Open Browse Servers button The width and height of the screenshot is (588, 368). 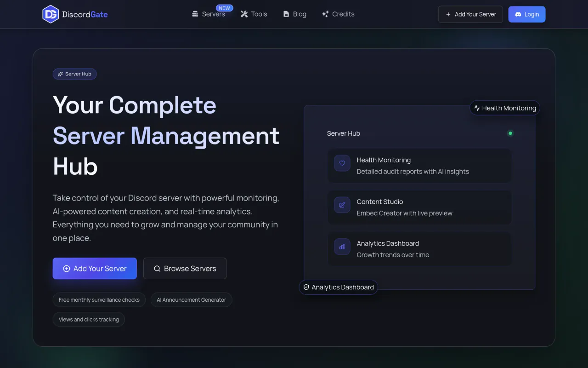pyautogui.click(x=185, y=269)
